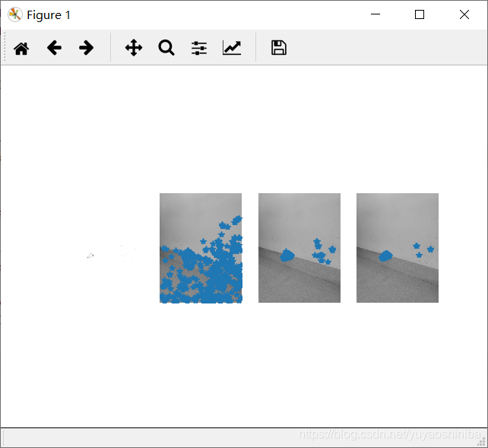
Task: Select the first image densely covered in blue stars
Action: pos(201,248)
